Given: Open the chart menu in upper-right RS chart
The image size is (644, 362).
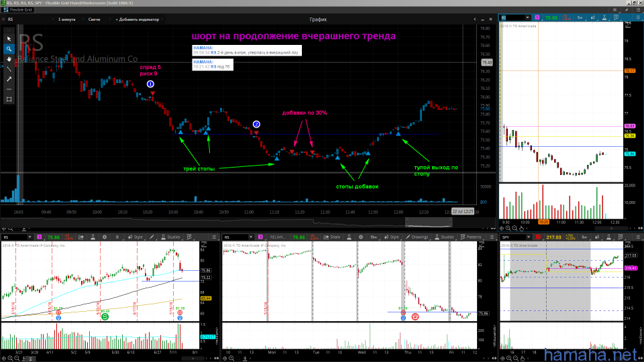Looking at the screenshot, I should click(x=638, y=17).
